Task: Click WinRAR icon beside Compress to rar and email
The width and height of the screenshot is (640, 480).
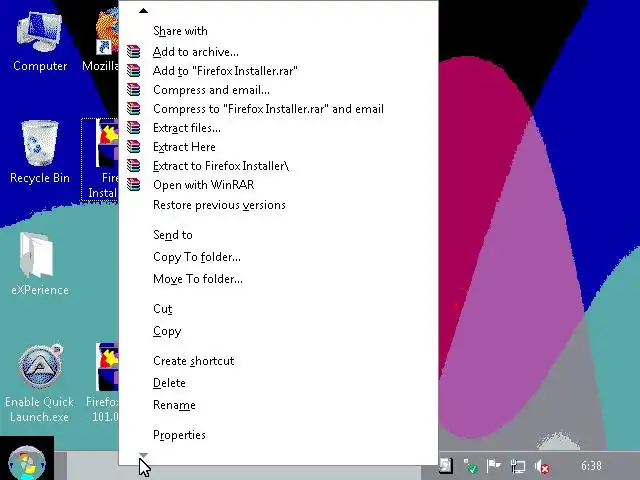Action: tap(133, 109)
